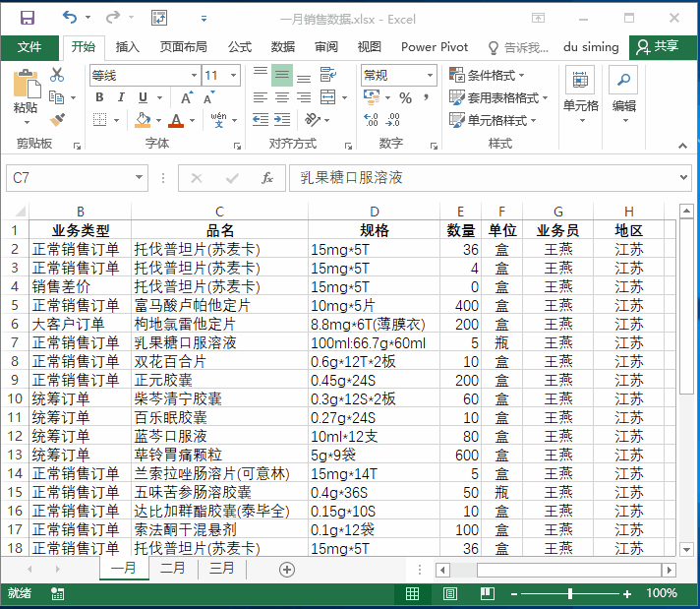Switch to the 公式 Formulas tab
Image resolution: width=700 pixels, height=609 pixels.
pyautogui.click(x=240, y=47)
